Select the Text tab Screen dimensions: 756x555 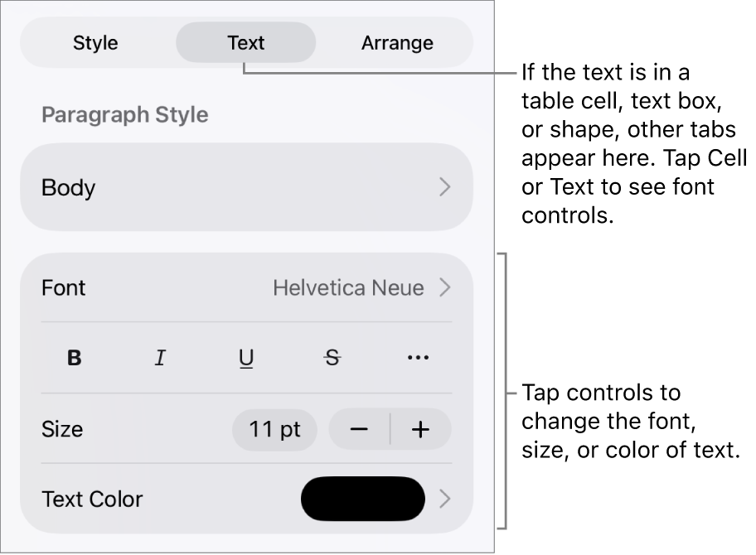(245, 42)
